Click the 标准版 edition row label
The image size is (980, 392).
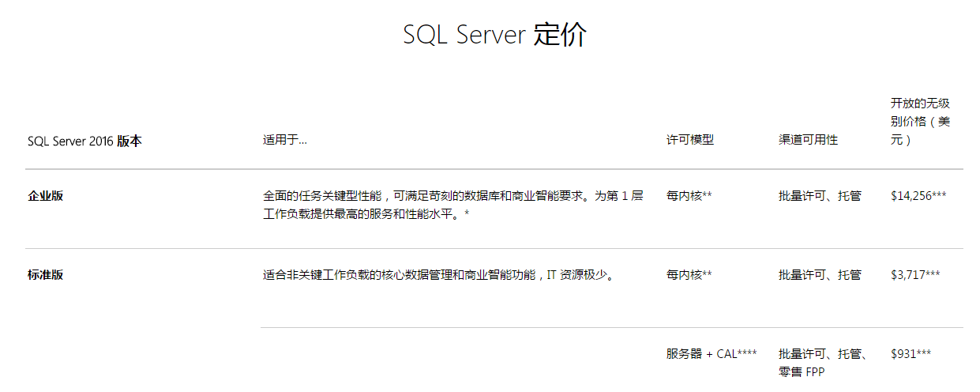click(46, 275)
